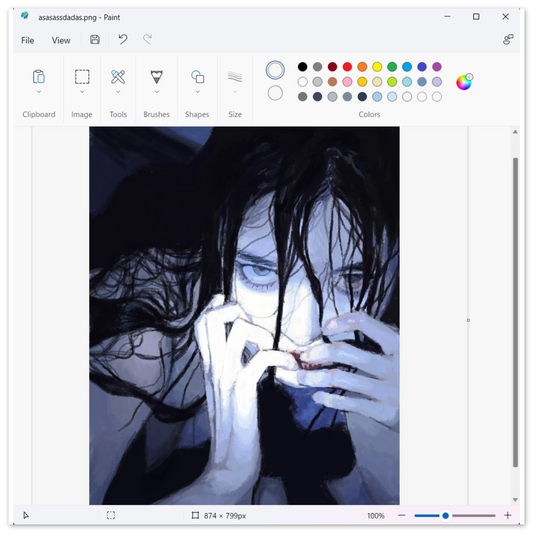Open the File menu
Viewport: 533px width, 533px height.
[28, 40]
